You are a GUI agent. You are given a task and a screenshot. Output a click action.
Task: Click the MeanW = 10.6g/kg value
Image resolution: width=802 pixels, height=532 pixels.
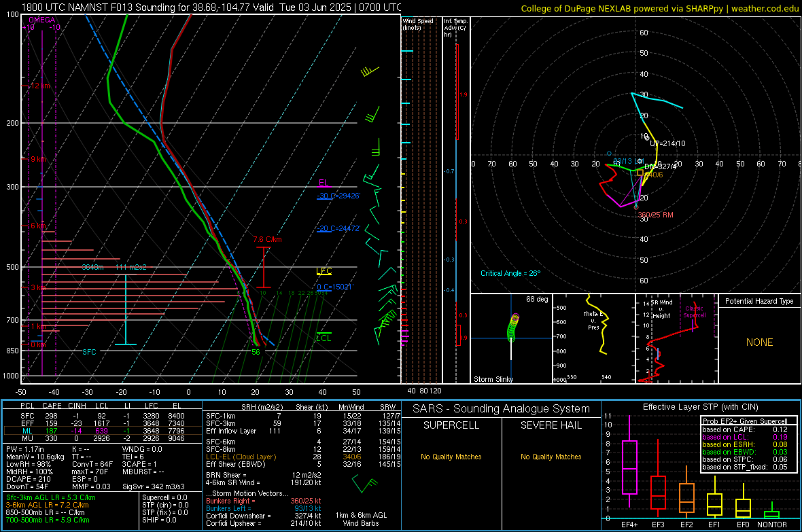[x=35, y=457]
